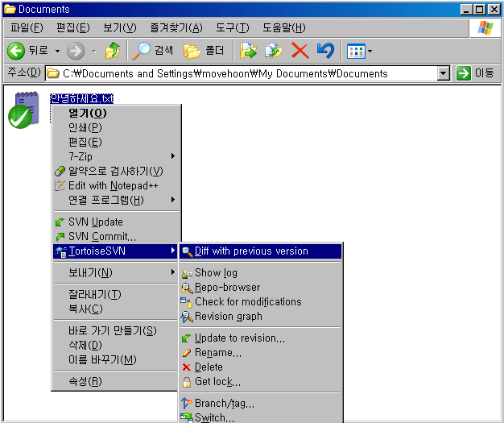
Task: Choose 바로 가기 만들기(S) entry
Action: point(116,330)
